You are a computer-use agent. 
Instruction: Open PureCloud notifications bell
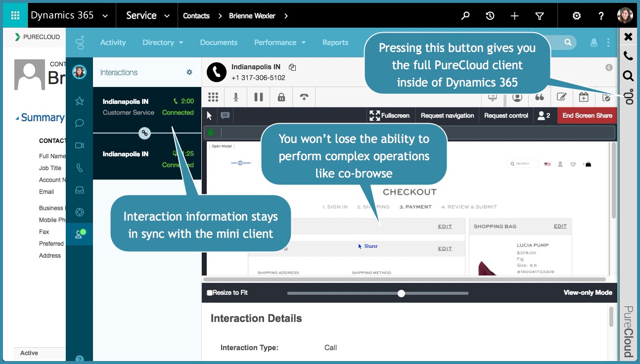594,43
